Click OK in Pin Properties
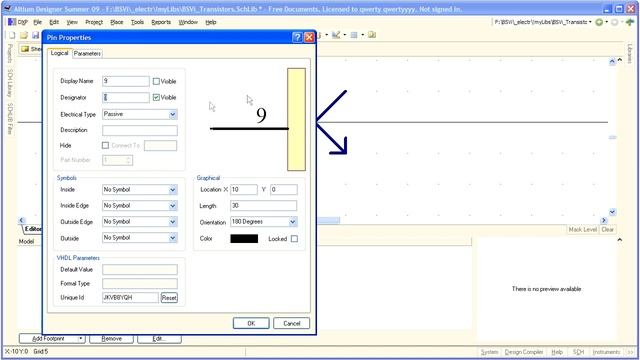 tap(251, 323)
